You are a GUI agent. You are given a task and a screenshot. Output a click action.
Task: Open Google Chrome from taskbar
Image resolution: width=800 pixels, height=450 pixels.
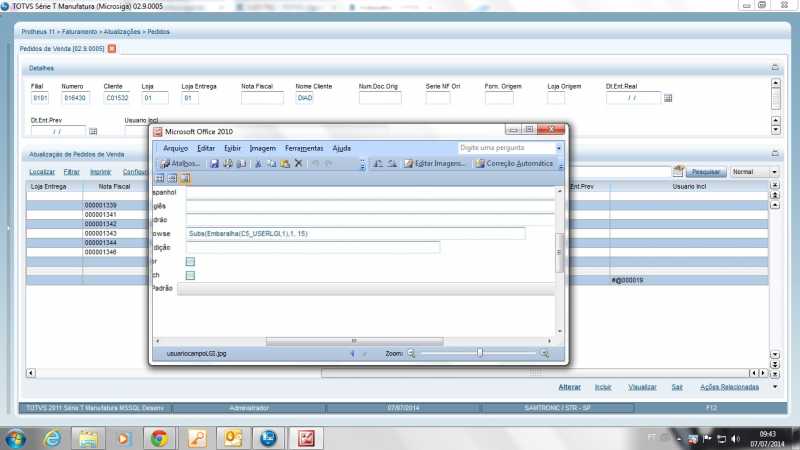click(159, 438)
